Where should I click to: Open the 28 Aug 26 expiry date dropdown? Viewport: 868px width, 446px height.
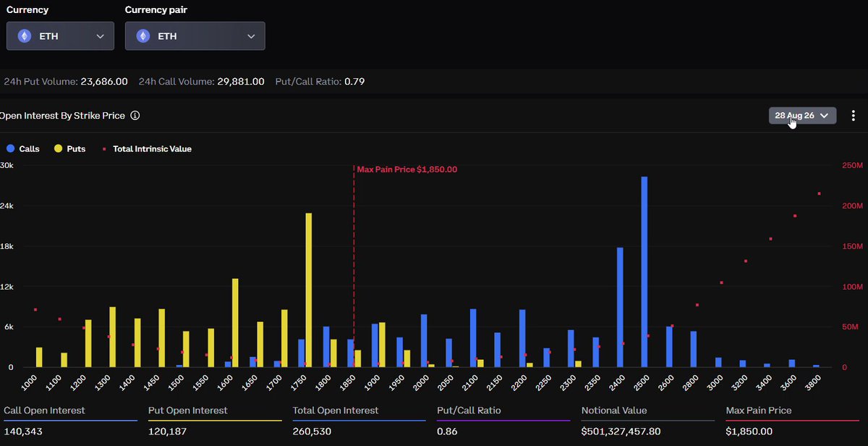point(802,116)
